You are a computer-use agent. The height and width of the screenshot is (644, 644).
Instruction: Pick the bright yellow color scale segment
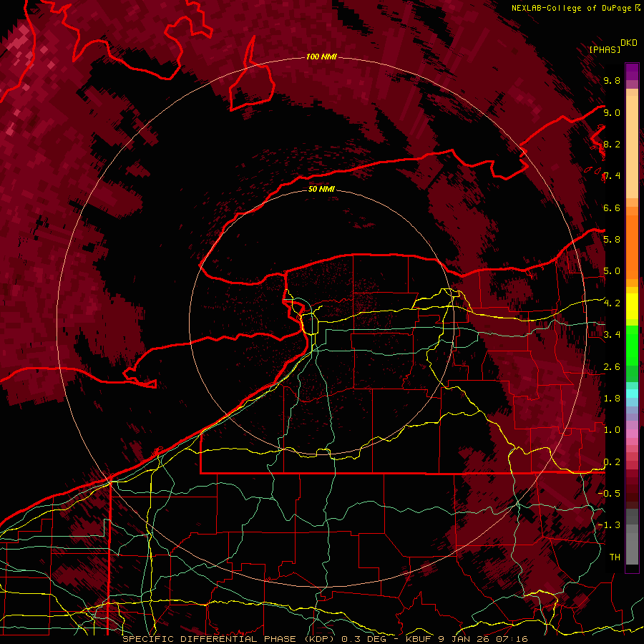click(632, 306)
